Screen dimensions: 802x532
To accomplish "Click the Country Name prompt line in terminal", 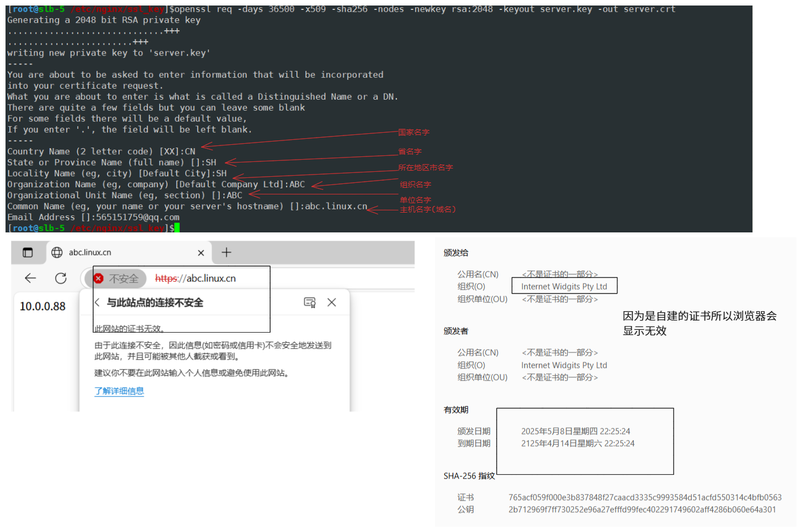I will coord(101,151).
